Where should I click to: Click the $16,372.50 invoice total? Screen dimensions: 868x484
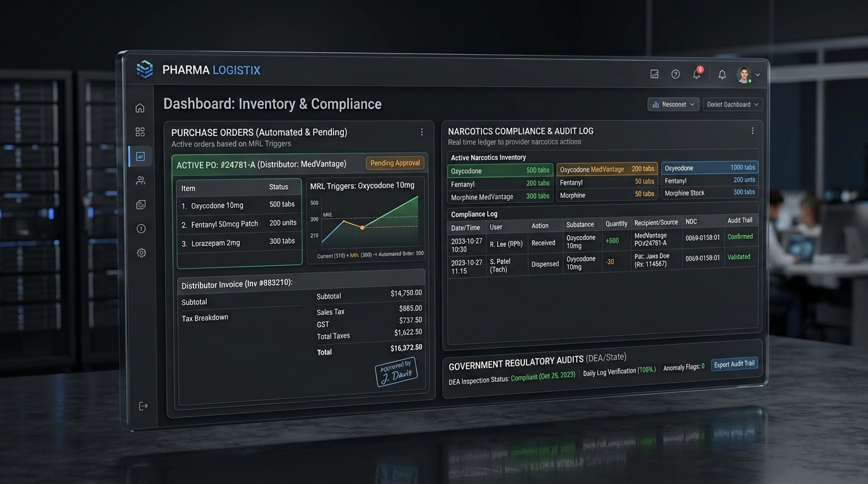(x=406, y=348)
